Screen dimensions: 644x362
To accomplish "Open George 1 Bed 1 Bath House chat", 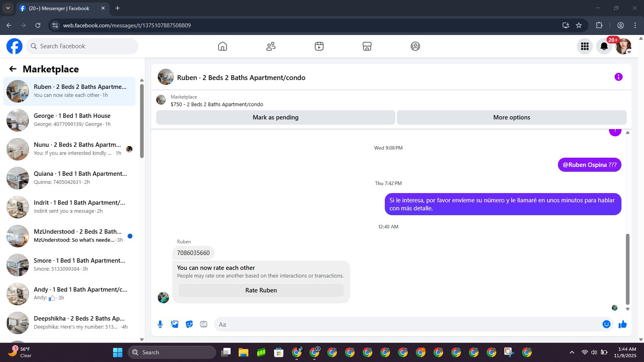I will [69, 120].
